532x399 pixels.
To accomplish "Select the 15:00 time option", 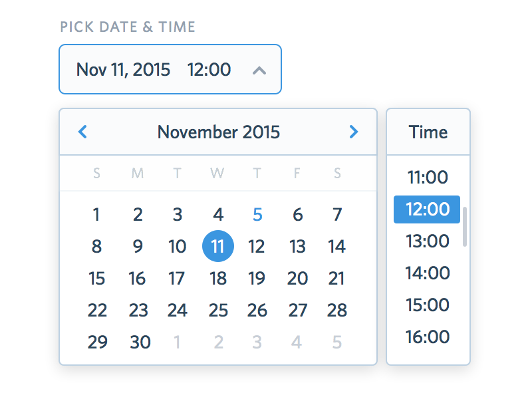I will point(428,305).
